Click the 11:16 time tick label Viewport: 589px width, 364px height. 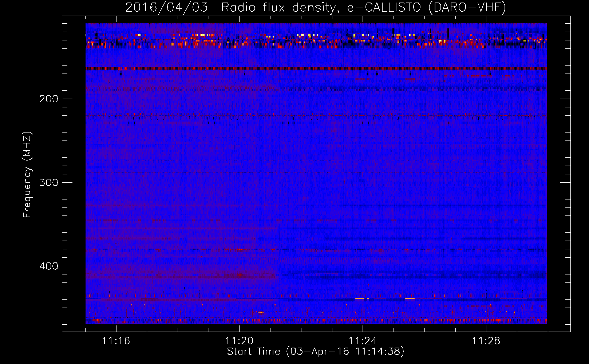coord(116,341)
